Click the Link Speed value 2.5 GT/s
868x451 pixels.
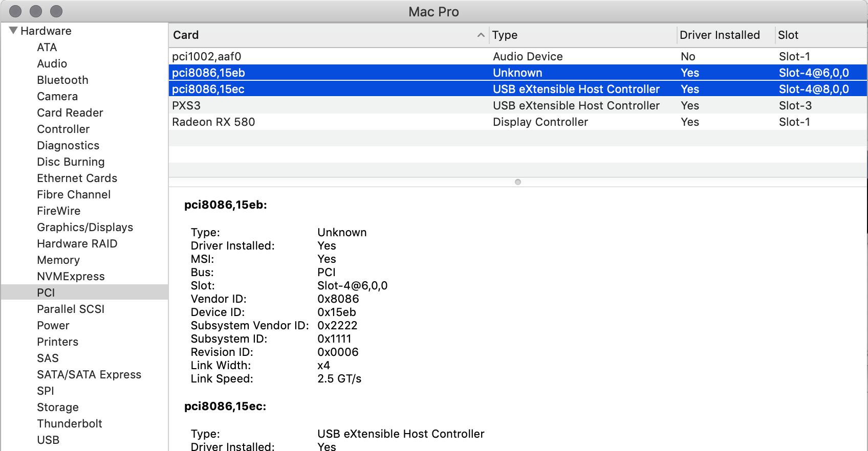pyautogui.click(x=339, y=379)
